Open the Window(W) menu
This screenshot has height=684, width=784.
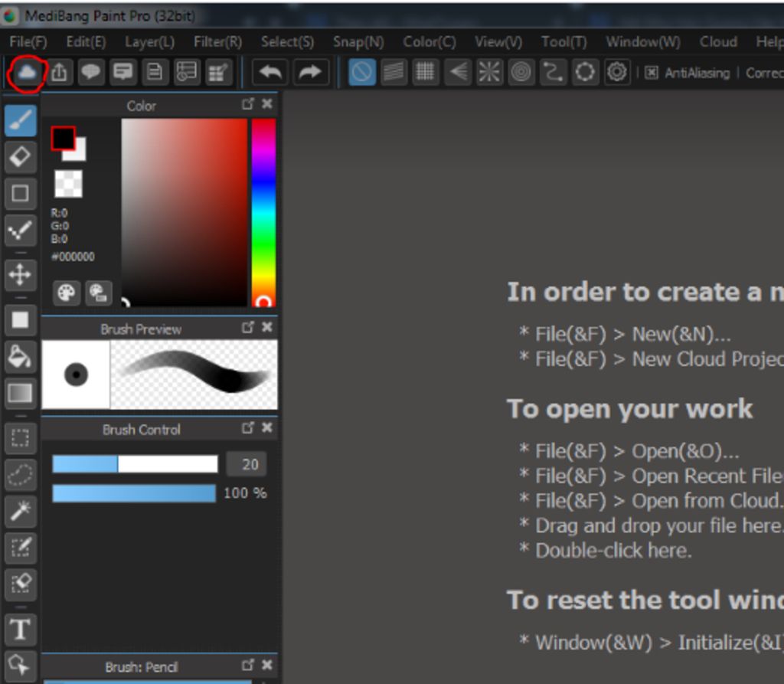pyautogui.click(x=643, y=42)
